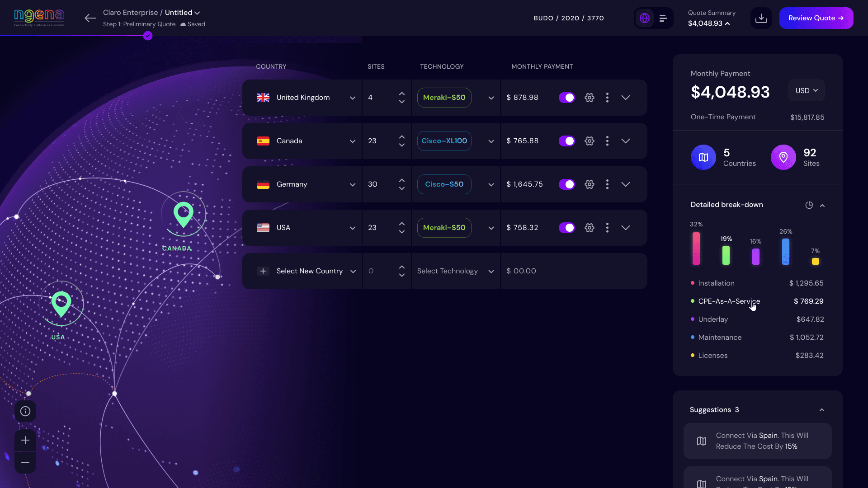Toggle off the Germany row
The height and width of the screenshot is (488, 868).
tap(567, 184)
